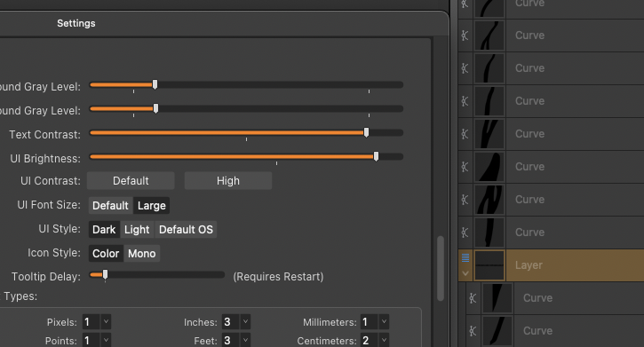
Task: Click the blue Layer type icon
Action: pos(465,257)
